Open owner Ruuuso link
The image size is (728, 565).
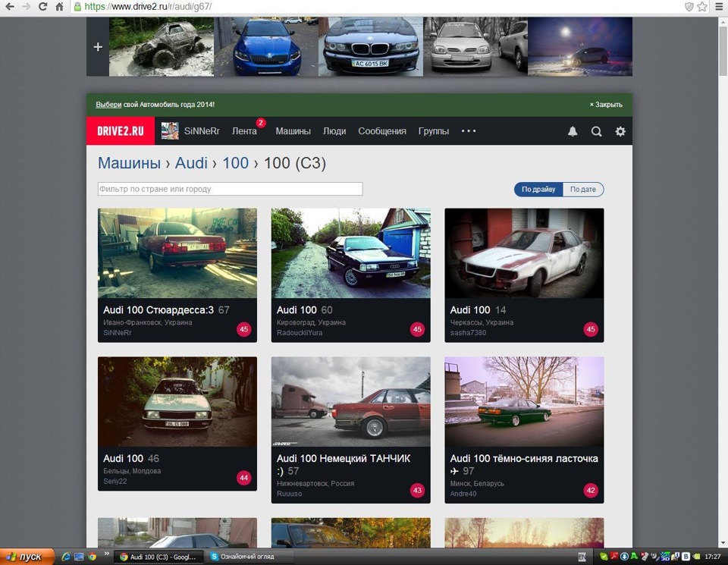[x=289, y=494]
